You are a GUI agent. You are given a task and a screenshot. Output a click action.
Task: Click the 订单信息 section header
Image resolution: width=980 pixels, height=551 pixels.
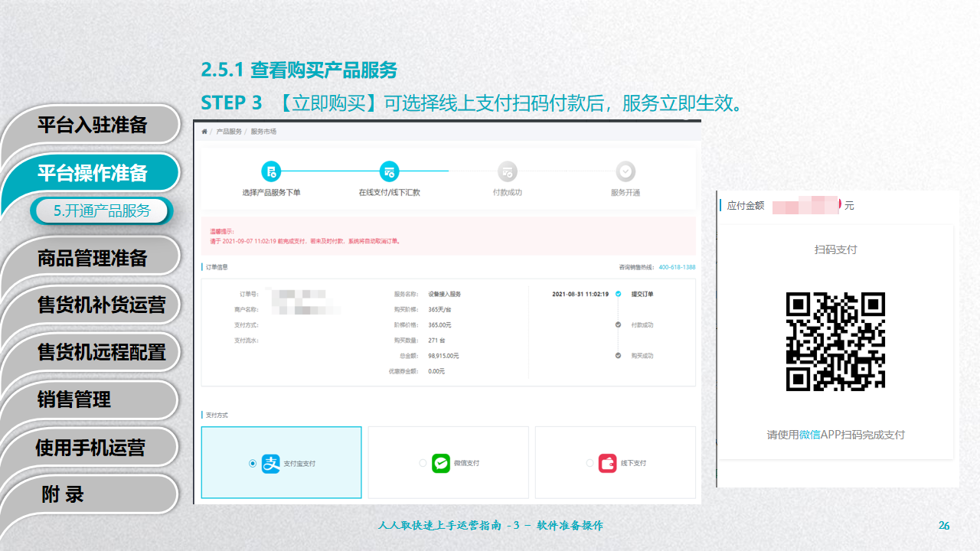tap(217, 267)
